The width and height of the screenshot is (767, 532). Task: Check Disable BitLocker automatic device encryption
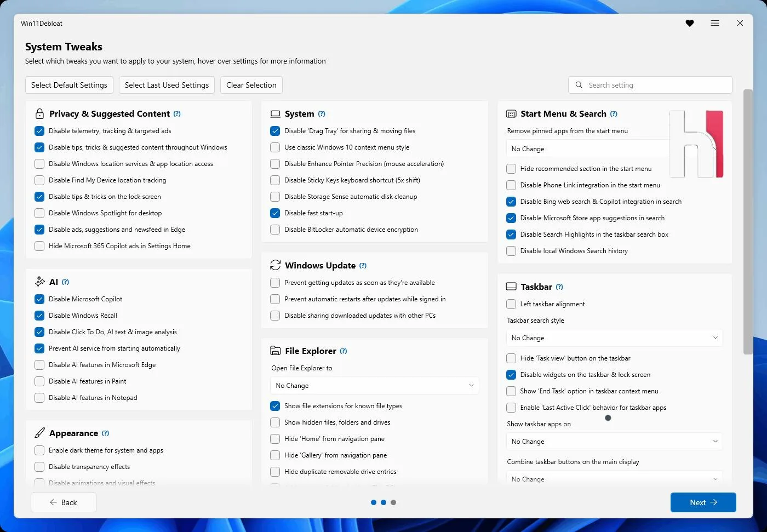tap(275, 230)
